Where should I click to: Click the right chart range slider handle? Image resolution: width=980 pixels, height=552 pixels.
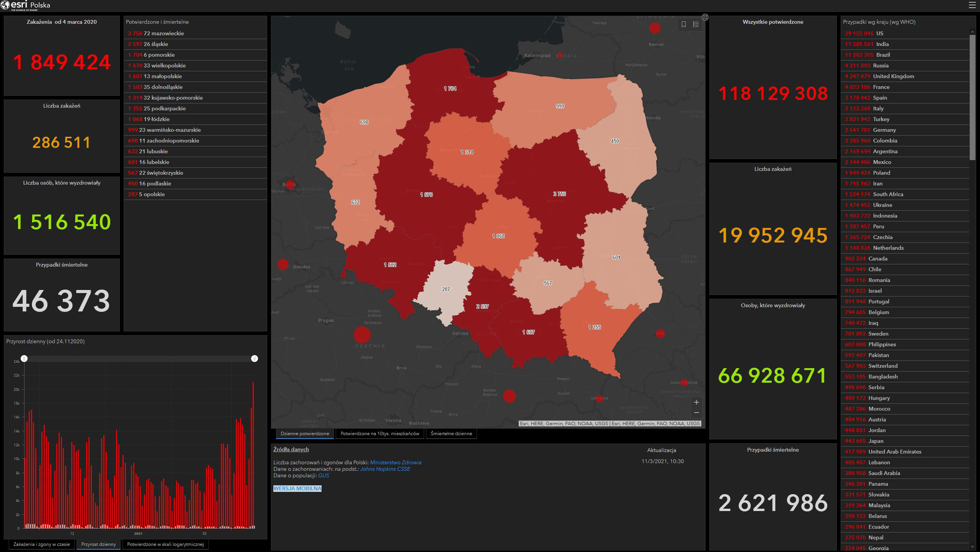pos(255,359)
